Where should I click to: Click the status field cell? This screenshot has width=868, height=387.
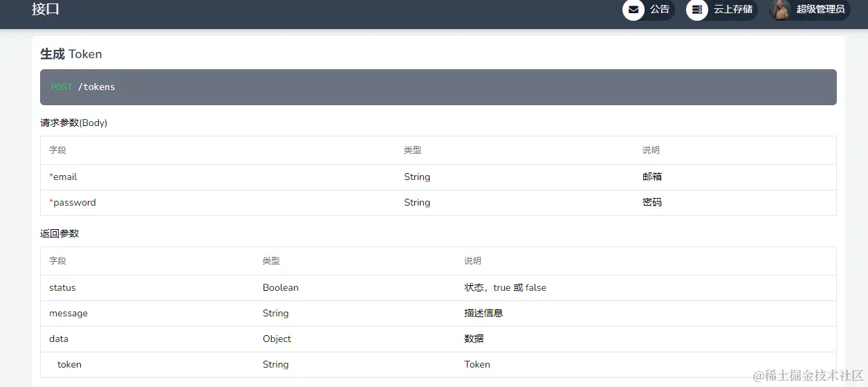click(62, 288)
